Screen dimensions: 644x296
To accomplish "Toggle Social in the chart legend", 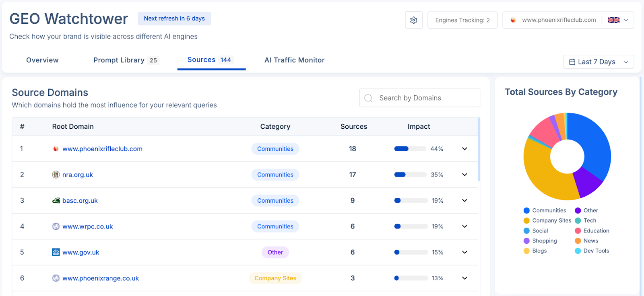I will coord(536,231).
